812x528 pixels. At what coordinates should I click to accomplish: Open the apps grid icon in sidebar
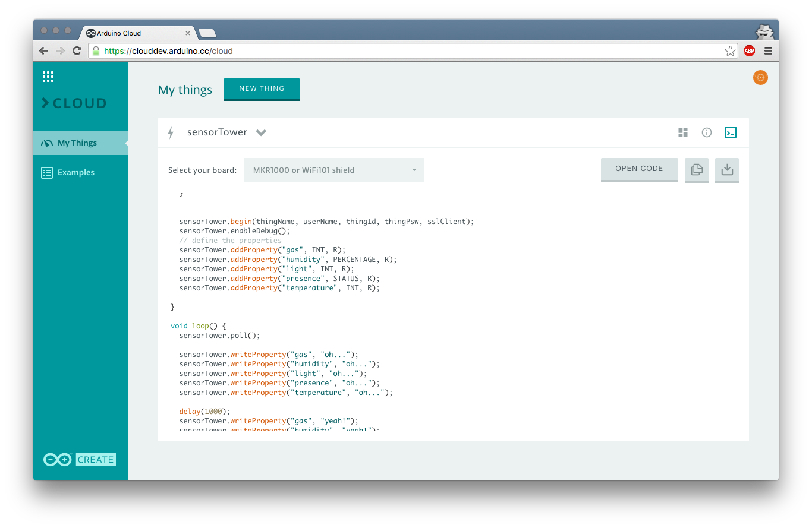pyautogui.click(x=48, y=77)
